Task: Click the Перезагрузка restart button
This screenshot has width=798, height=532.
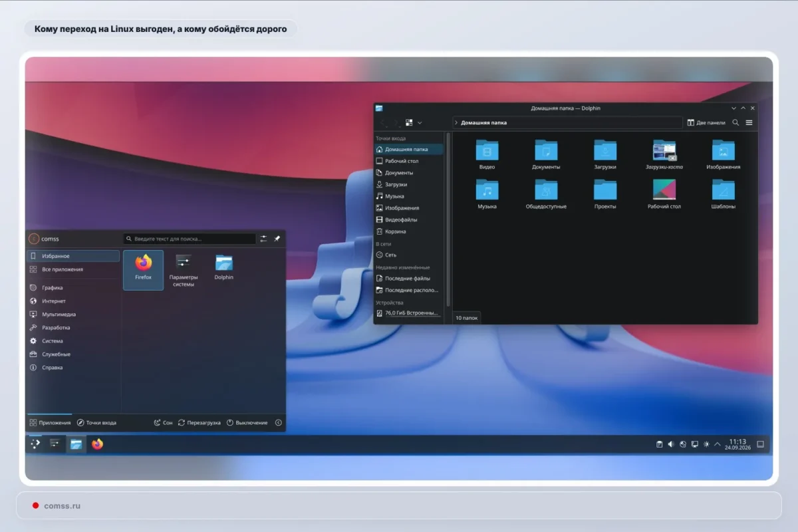Action: pyautogui.click(x=199, y=422)
